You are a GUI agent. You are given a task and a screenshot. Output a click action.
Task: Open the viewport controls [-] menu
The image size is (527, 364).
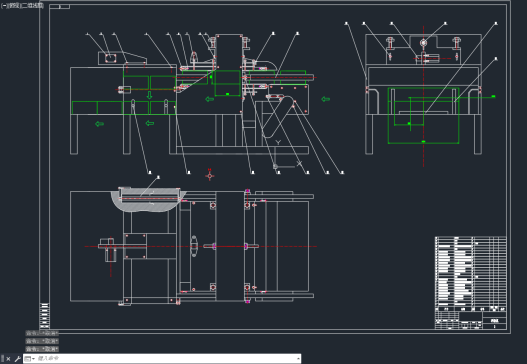pyautogui.click(x=3, y=5)
